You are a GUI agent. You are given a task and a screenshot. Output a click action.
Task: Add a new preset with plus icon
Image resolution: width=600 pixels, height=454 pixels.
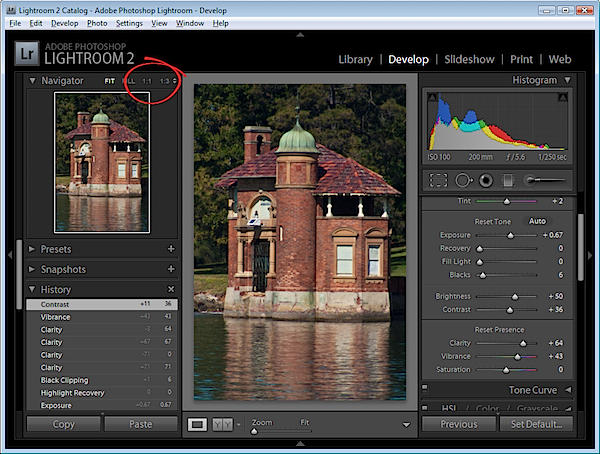[171, 249]
